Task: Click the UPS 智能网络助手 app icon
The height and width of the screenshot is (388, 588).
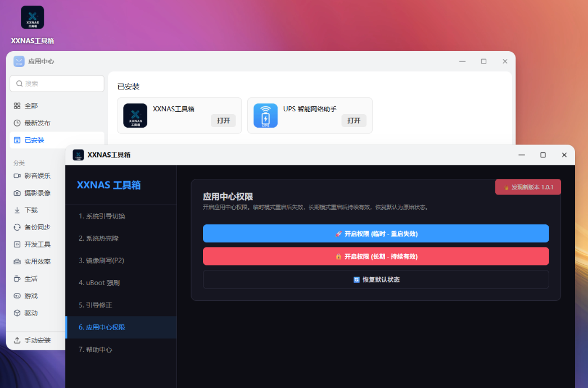Action: 265,115
